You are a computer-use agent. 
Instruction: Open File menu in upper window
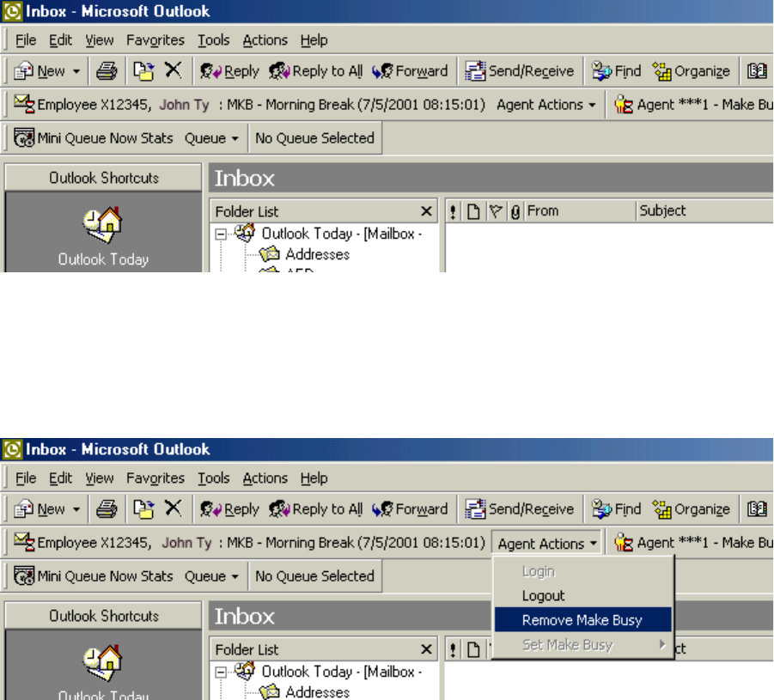[x=26, y=40]
